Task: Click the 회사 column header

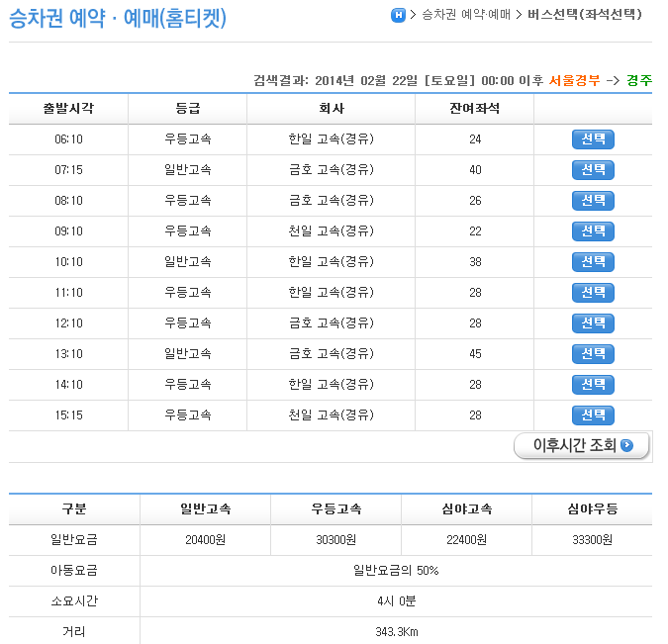Action: pos(331,108)
